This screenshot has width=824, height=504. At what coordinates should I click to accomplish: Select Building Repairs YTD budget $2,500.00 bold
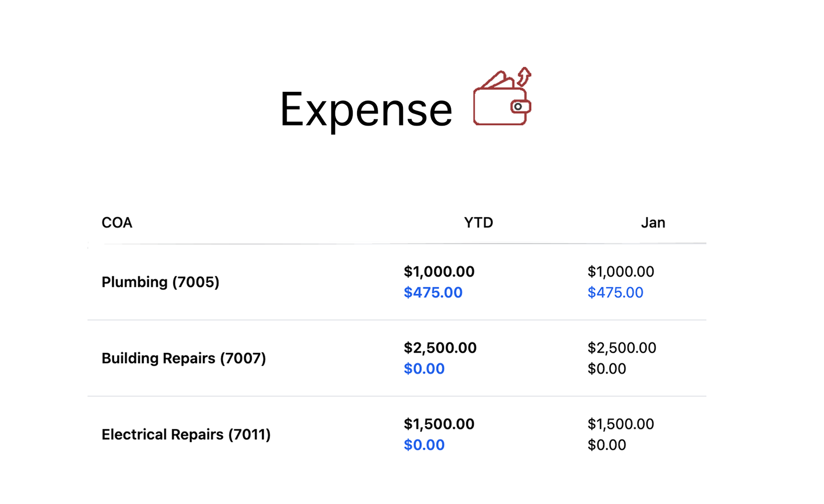(x=440, y=348)
